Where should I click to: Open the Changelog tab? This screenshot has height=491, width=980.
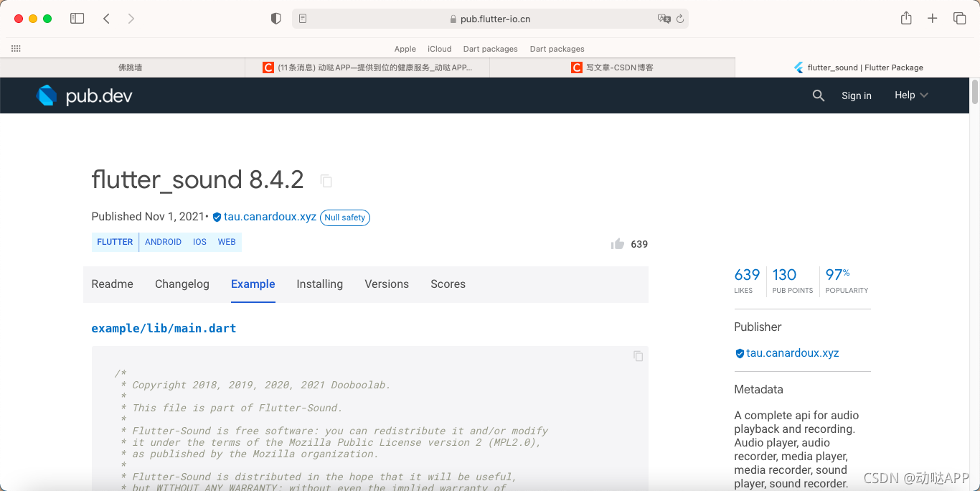182,284
